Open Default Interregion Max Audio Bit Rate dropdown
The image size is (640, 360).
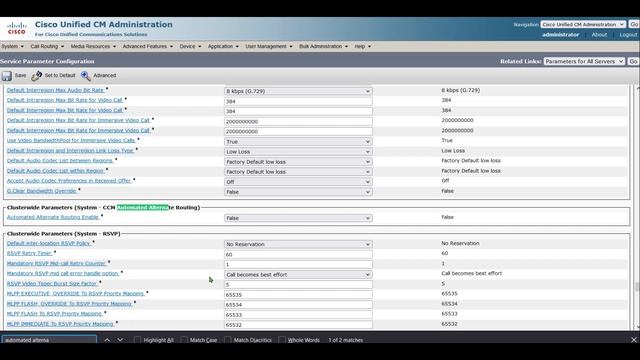(298, 91)
